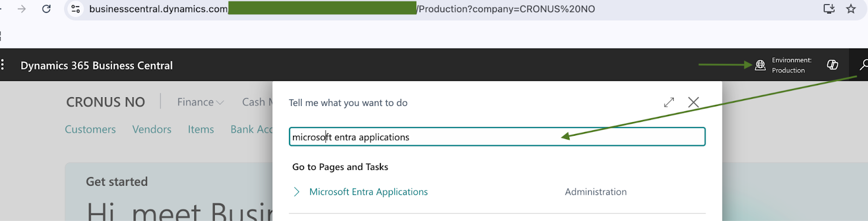Screen dimensions: 868x221
Task: Bookmark this page with the star icon
Action: click(851, 9)
